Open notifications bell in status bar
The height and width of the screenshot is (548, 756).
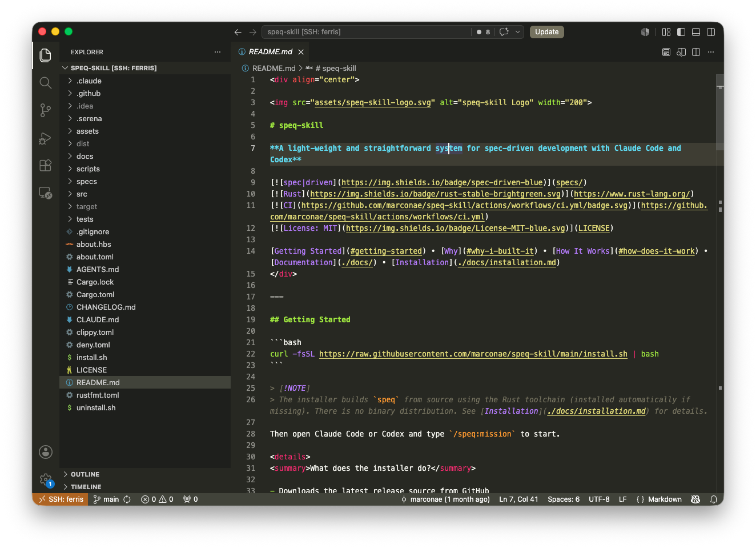(714, 499)
